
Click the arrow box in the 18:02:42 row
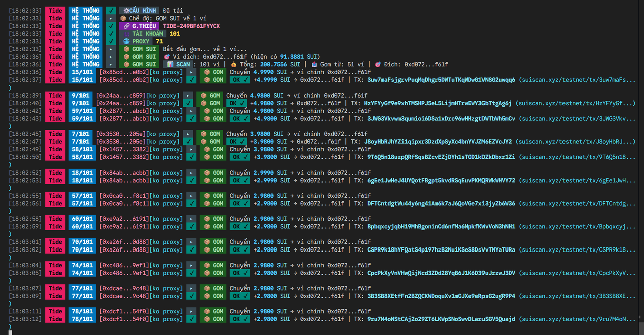tap(191, 111)
